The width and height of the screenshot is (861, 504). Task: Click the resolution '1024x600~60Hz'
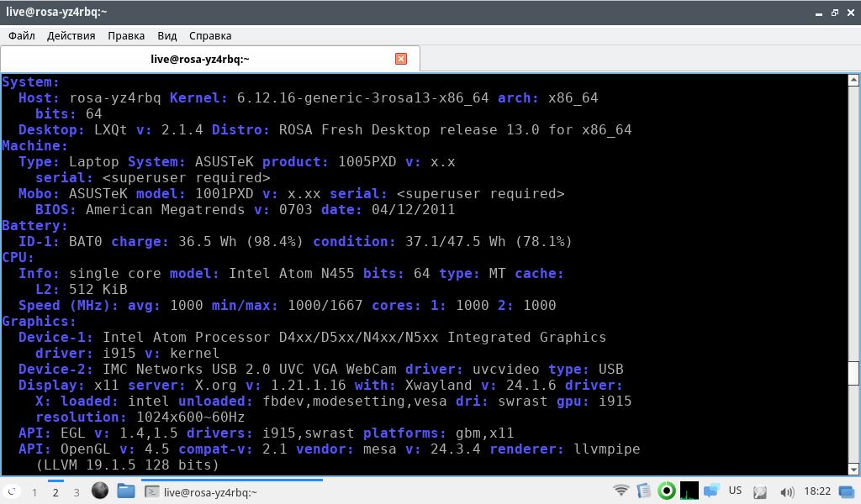[191, 417]
